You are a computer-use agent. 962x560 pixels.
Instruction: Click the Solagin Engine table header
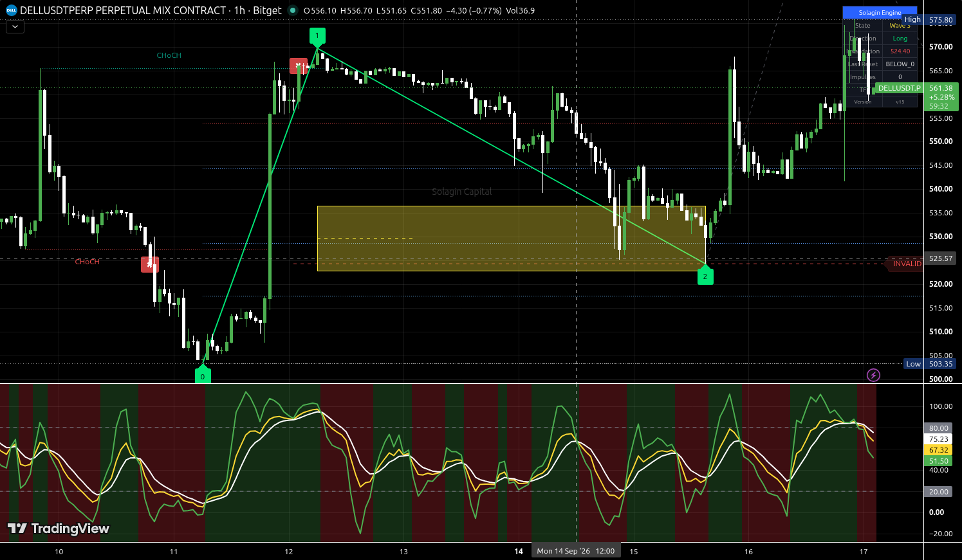[880, 12]
